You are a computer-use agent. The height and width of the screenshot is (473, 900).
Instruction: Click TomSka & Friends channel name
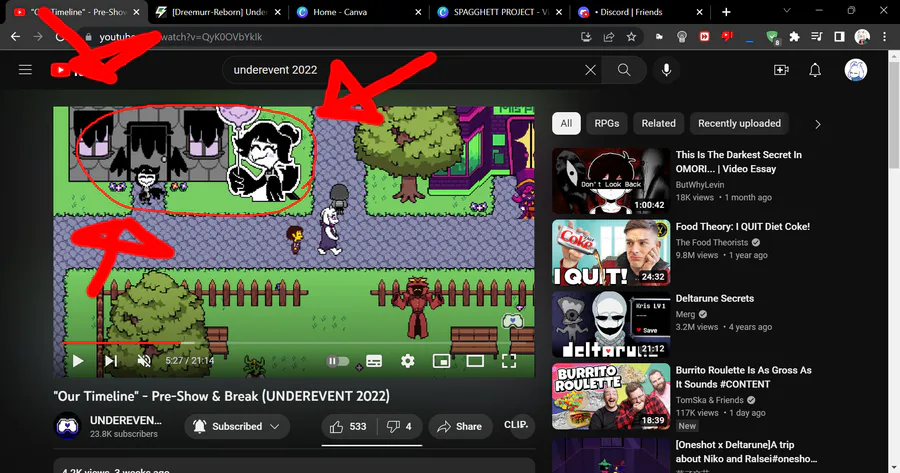pyautogui.click(x=709, y=400)
